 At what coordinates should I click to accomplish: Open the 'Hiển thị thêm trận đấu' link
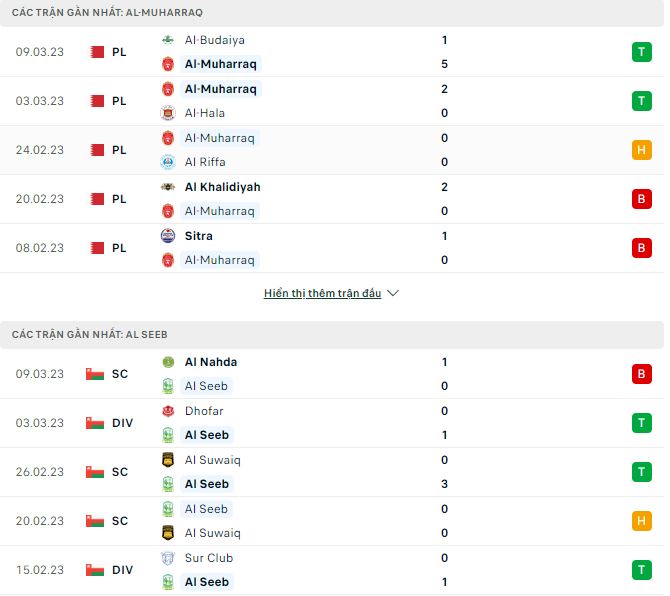click(323, 294)
